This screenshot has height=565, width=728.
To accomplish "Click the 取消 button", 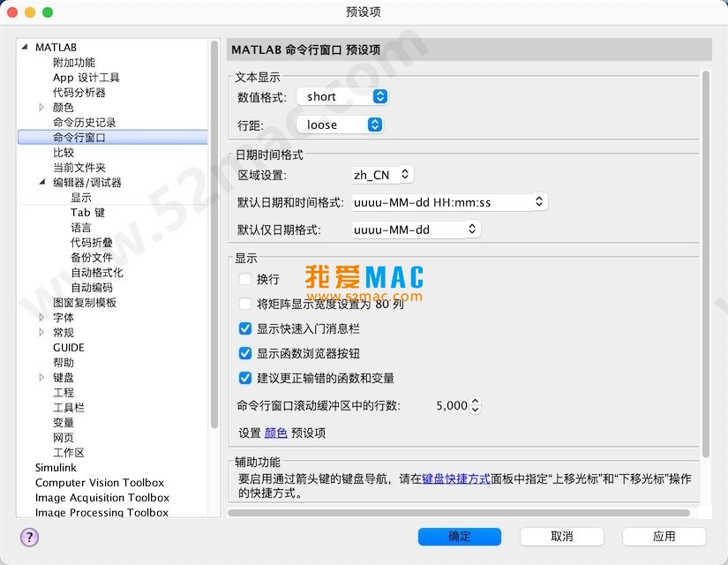I will [x=562, y=537].
